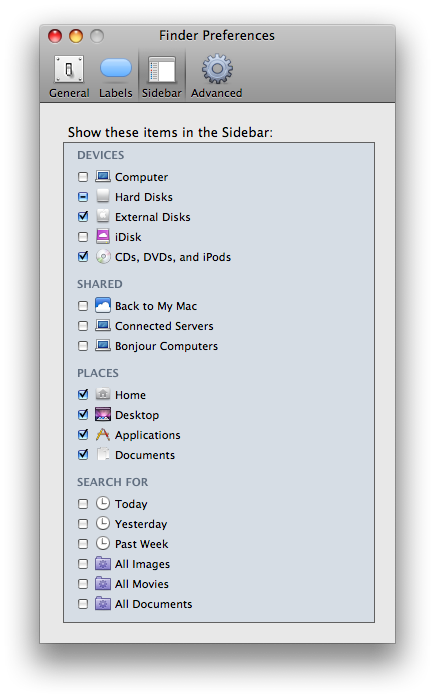This screenshot has height=698, width=435.
Task: Click the "Bonjour Computers" label text
Action: (x=167, y=346)
